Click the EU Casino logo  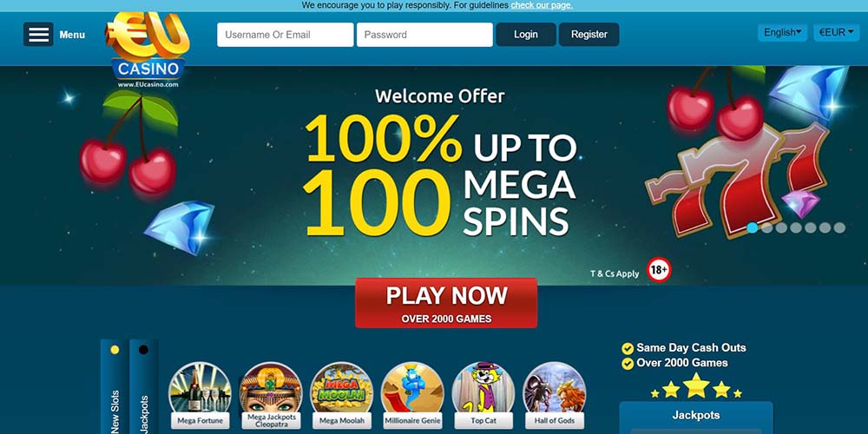pyautogui.click(x=148, y=50)
